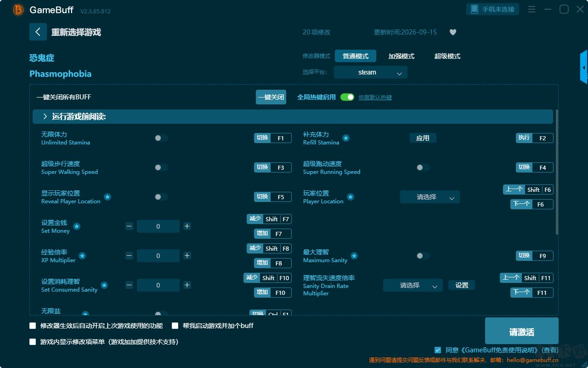Viewport: 588px width, 368px height.
Task: Toggle the Reveal Player Location switch
Action: click(x=161, y=197)
